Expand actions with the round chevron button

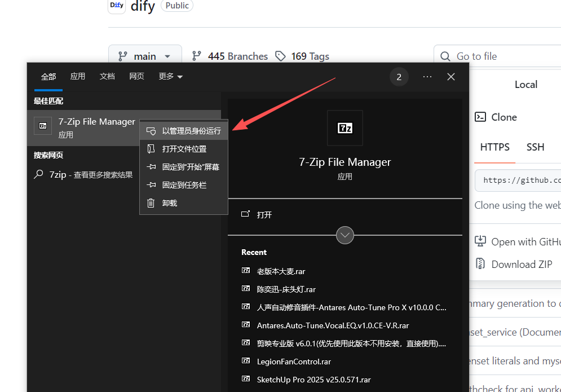click(x=345, y=235)
